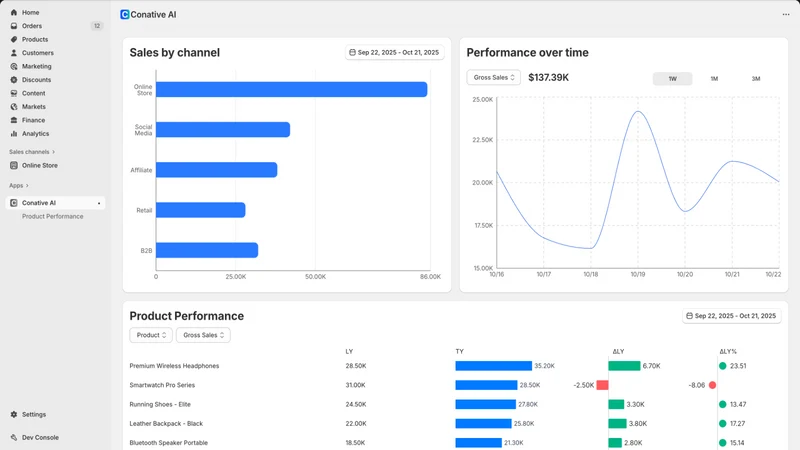Viewport: 800px width, 450px height.
Task: Click green ΔLY bar for Running Shoes - Elite
Action: [x=616, y=405]
